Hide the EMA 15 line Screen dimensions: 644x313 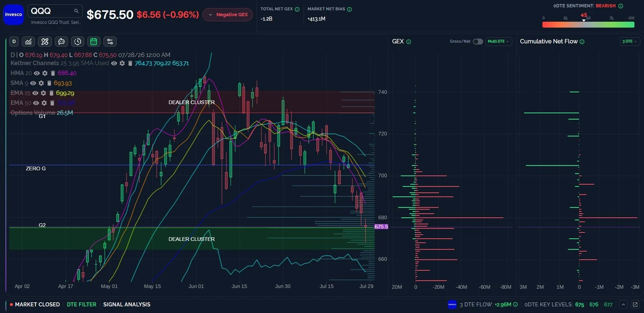pyautogui.click(x=35, y=93)
